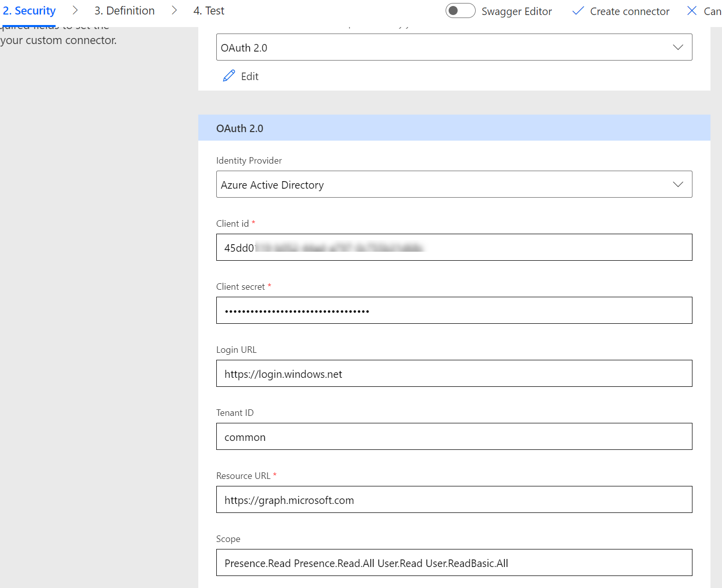722x588 pixels.
Task: Open the 4. Test step
Action: click(x=209, y=11)
